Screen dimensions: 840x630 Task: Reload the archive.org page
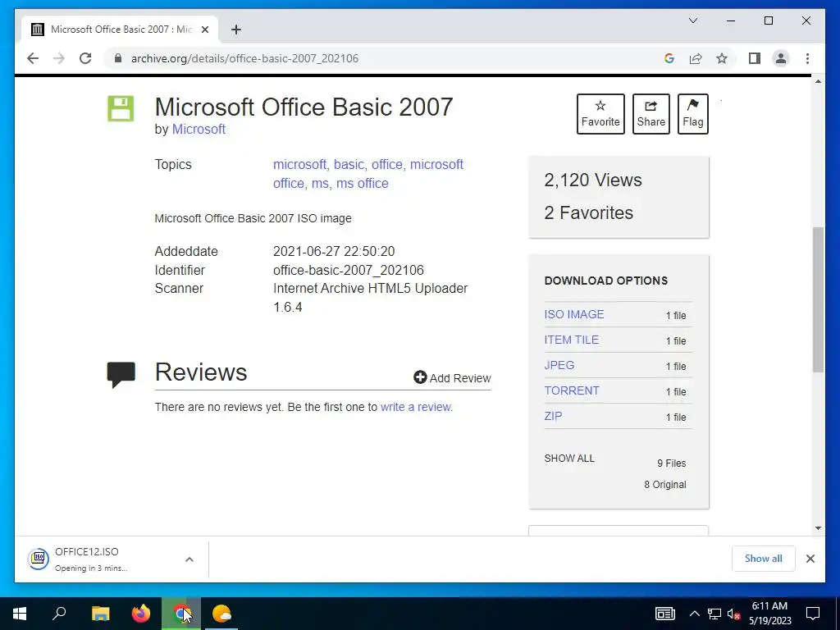[x=85, y=58]
